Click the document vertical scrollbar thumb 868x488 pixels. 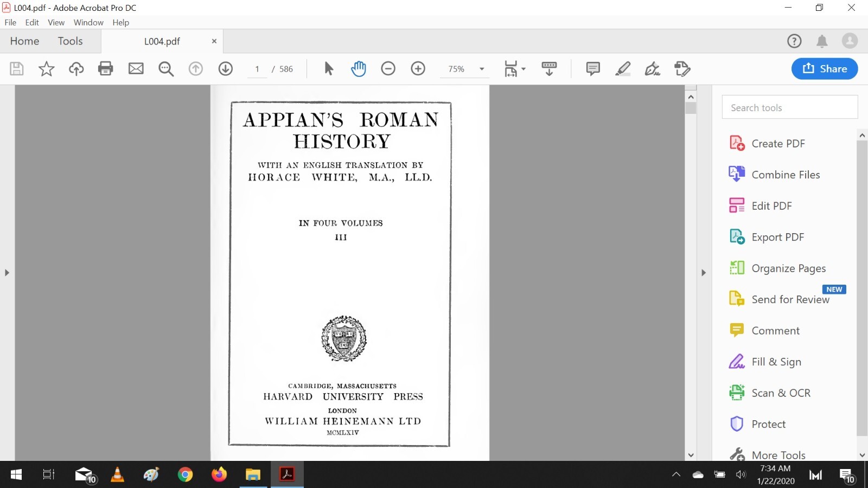pos(691,108)
